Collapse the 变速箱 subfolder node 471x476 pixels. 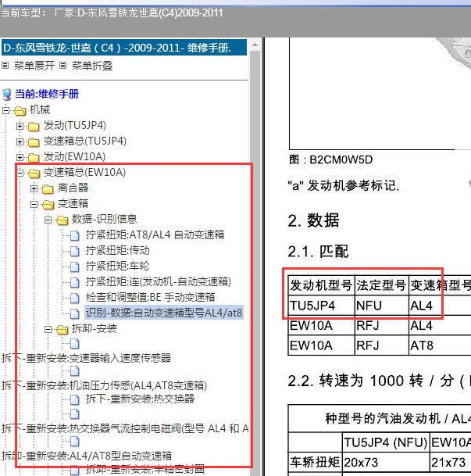[34, 204]
